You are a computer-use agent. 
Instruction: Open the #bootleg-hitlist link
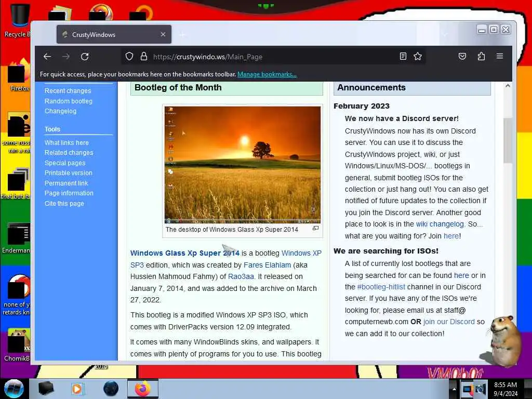[381, 287]
